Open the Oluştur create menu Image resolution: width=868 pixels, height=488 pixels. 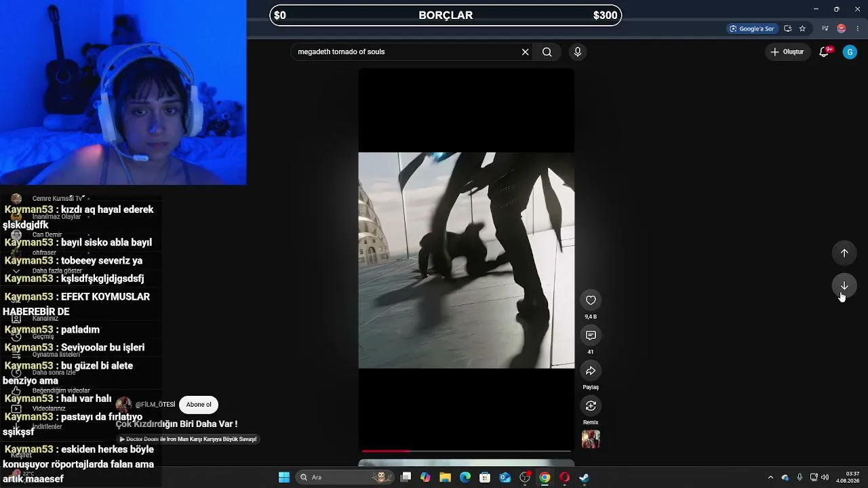click(787, 52)
